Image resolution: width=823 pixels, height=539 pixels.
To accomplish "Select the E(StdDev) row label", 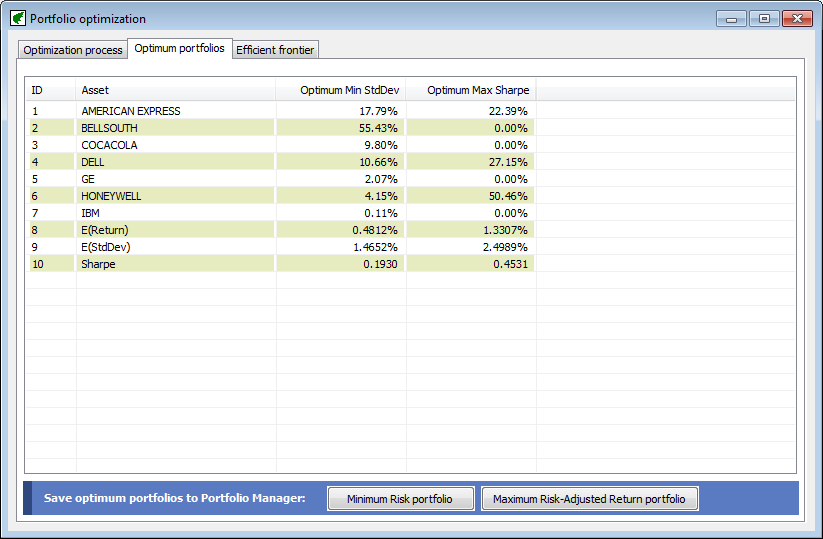I will tap(105, 247).
